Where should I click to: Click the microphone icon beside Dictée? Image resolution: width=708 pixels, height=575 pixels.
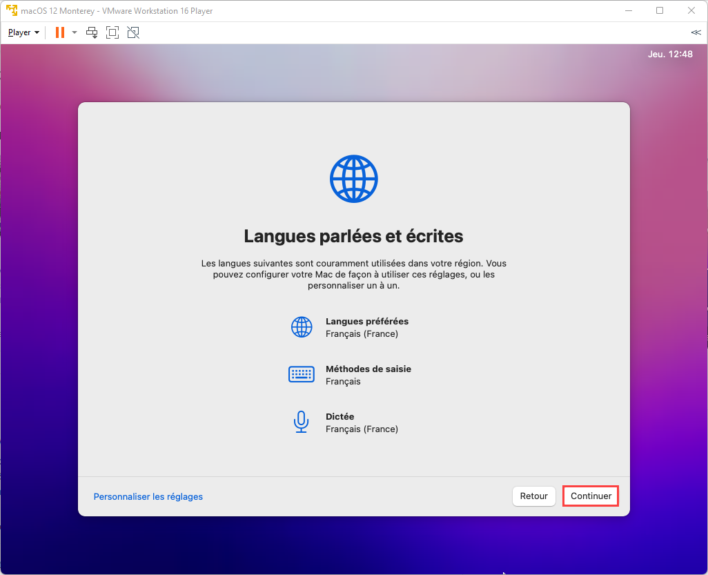pos(301,422)
